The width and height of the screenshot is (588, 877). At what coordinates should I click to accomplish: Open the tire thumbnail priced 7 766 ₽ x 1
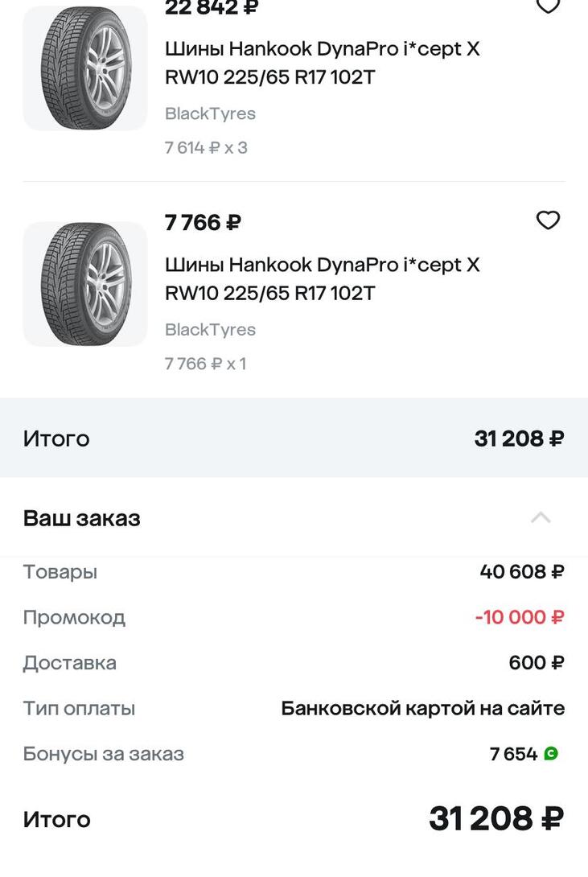(x=85, y=284)
